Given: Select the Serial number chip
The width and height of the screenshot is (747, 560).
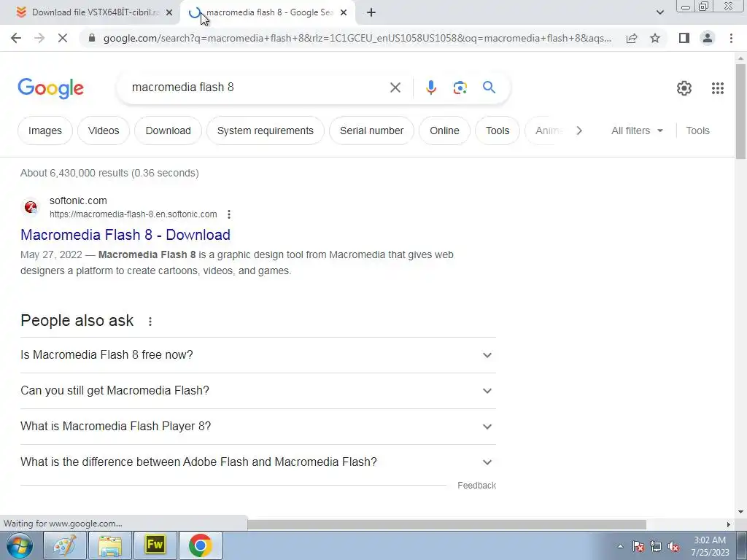Looking at the screenshot, I should coord(371,131).
